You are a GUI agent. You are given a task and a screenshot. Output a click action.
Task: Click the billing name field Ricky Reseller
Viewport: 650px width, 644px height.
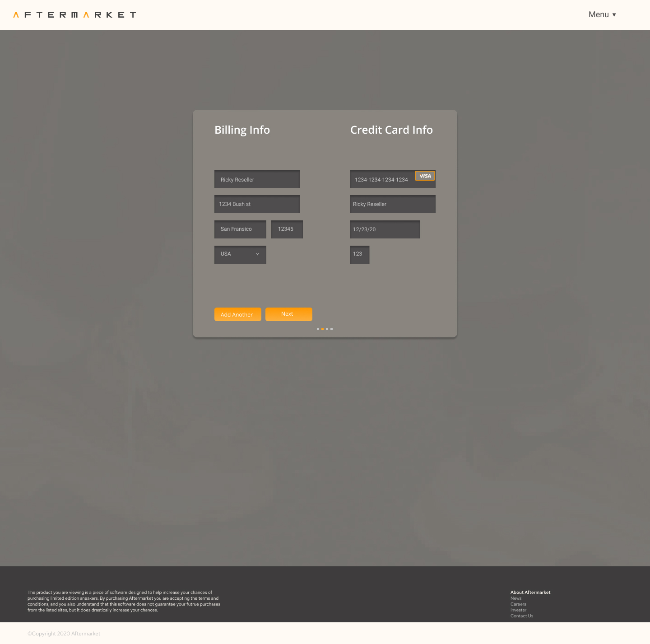click(x=257, y=179)
